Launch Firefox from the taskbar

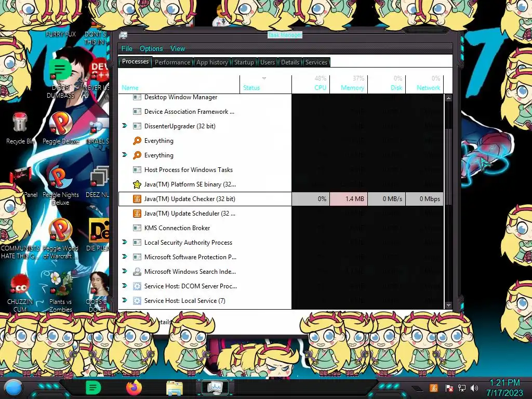click(x=134, y=388)
